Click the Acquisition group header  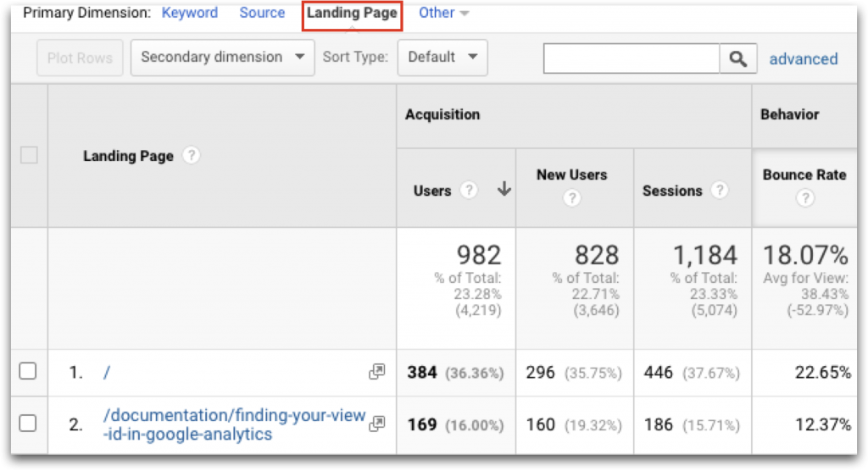(442, 114)
